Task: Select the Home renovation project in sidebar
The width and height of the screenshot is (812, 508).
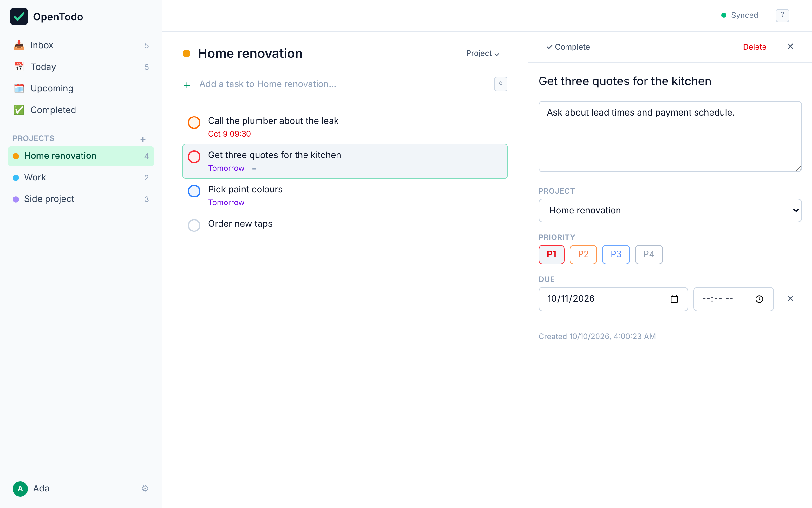Action: click(x=81, y=156)
